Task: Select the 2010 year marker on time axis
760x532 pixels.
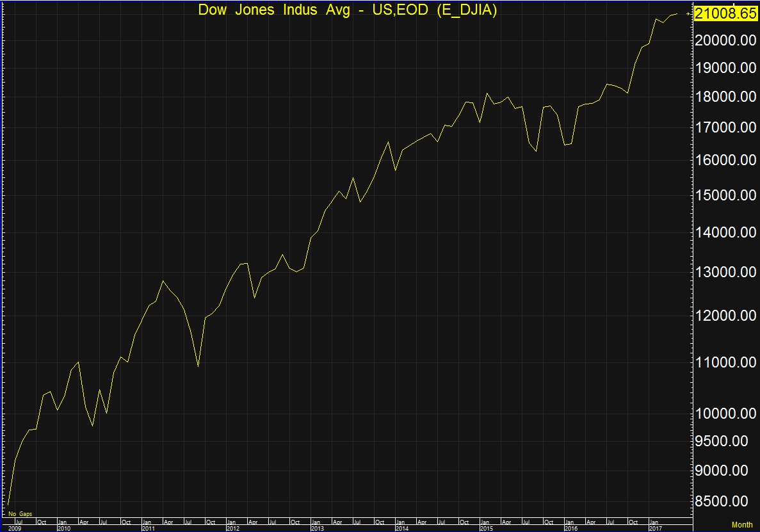Action: click(x=64, y=529)
